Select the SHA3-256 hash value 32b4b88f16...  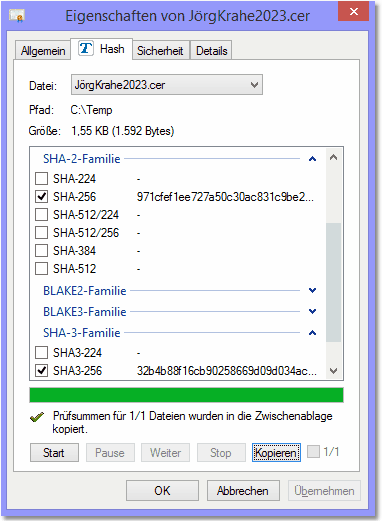point(227,371)
